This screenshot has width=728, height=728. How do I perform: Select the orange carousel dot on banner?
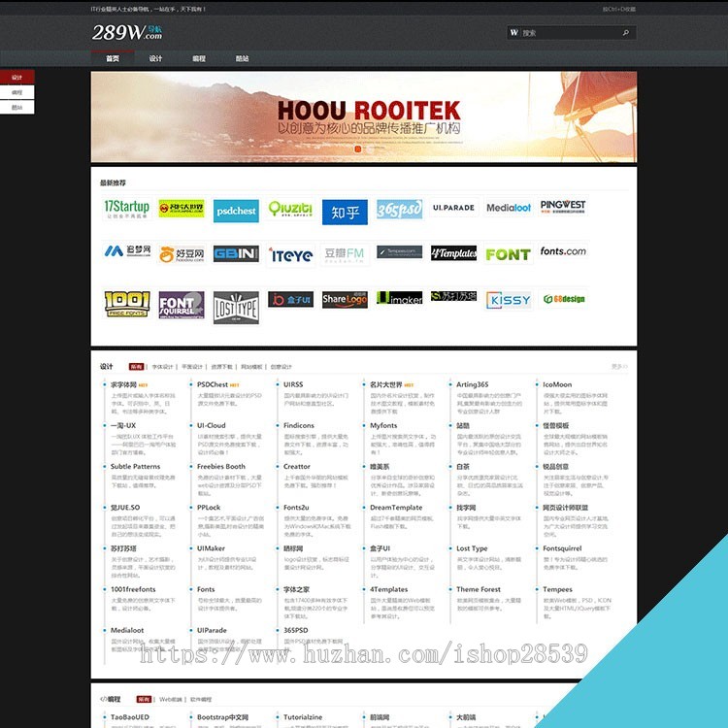point(357,149)
